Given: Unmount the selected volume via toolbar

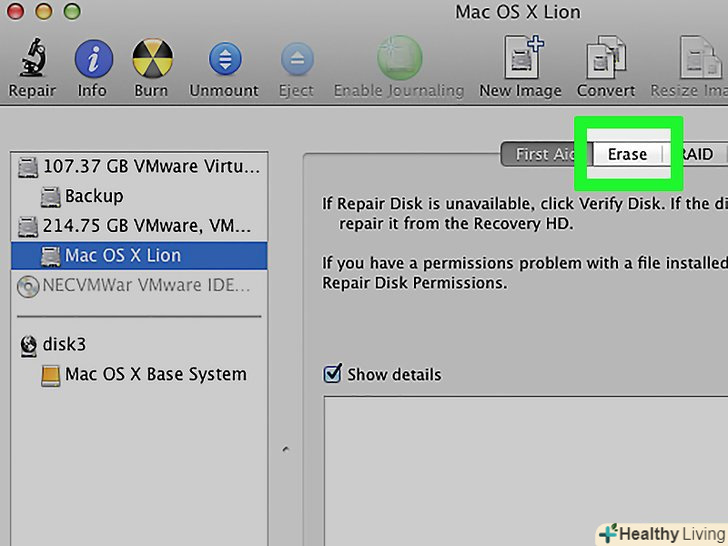Looking at the screenshot, I should point(225,59).
